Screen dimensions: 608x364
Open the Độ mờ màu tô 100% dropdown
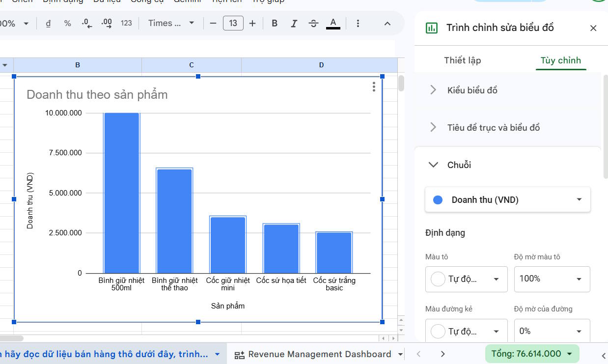tap(552, 279)
